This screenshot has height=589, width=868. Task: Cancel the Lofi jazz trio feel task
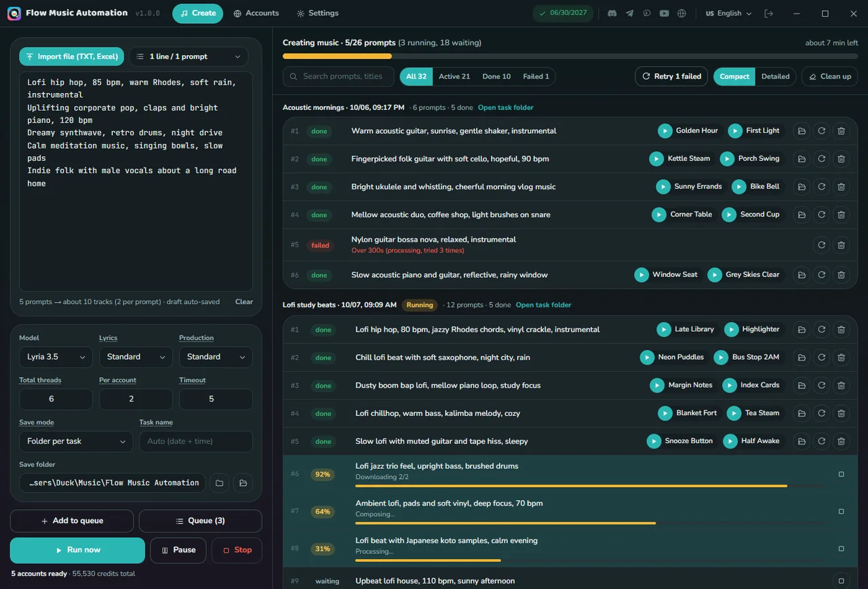(x=841, y=474)
